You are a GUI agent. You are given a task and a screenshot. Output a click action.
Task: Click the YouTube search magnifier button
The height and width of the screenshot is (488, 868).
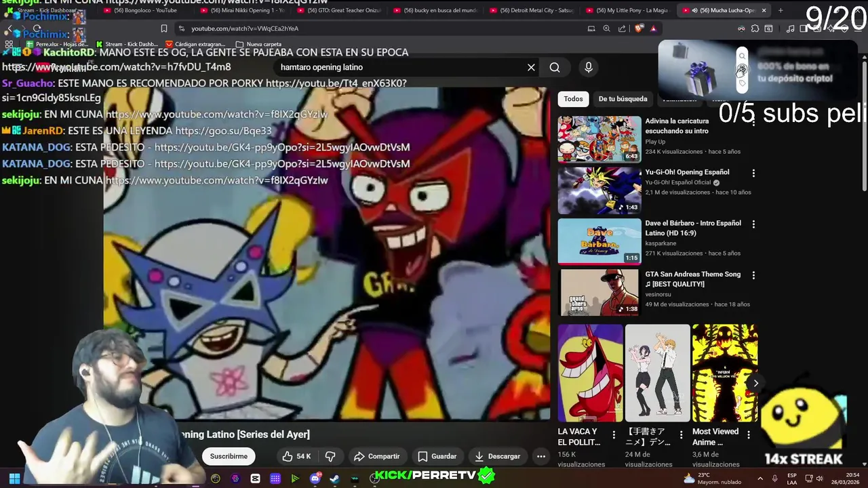point(555,67)
